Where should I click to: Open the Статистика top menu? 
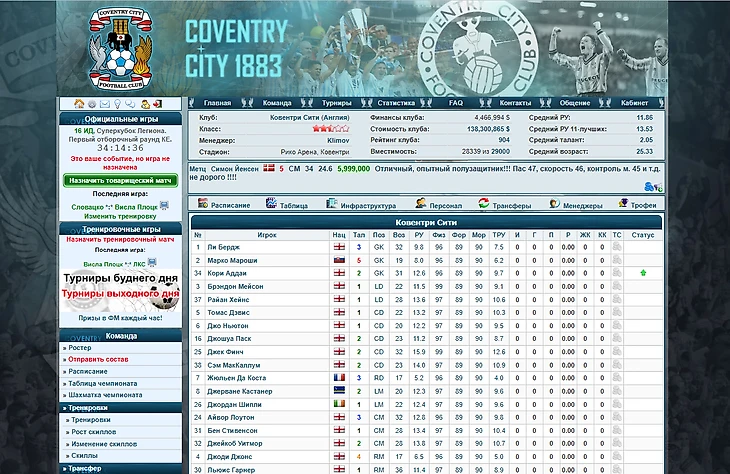click(x=396, y=103)
